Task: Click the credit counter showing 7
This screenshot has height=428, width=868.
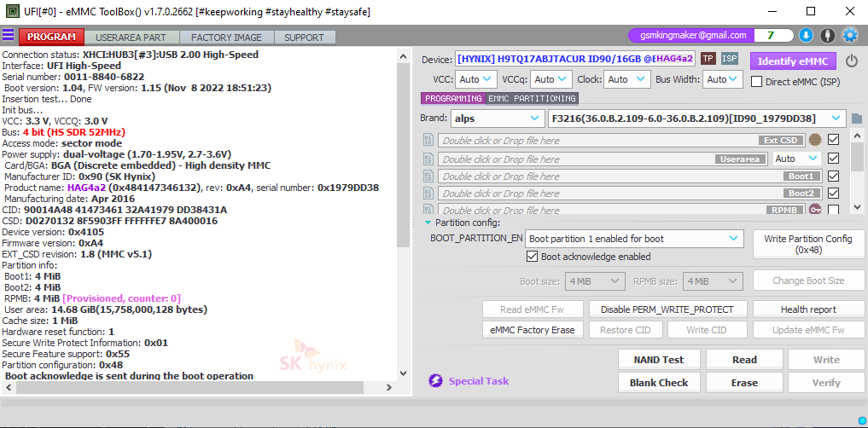Action: [771, 36]
